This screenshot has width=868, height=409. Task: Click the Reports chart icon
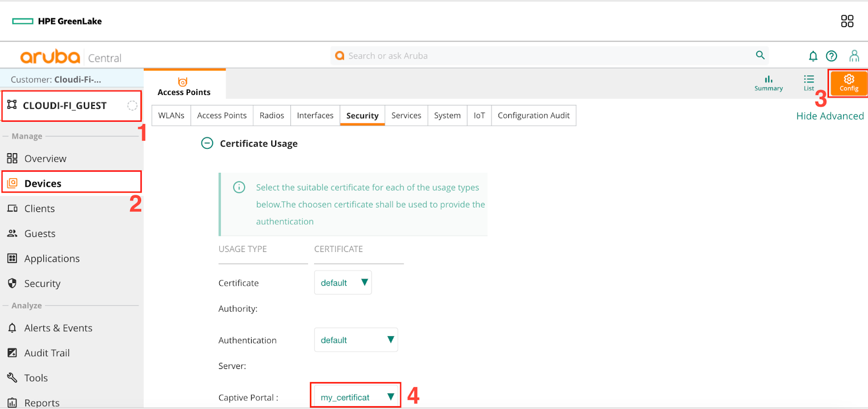coord(12,402)
